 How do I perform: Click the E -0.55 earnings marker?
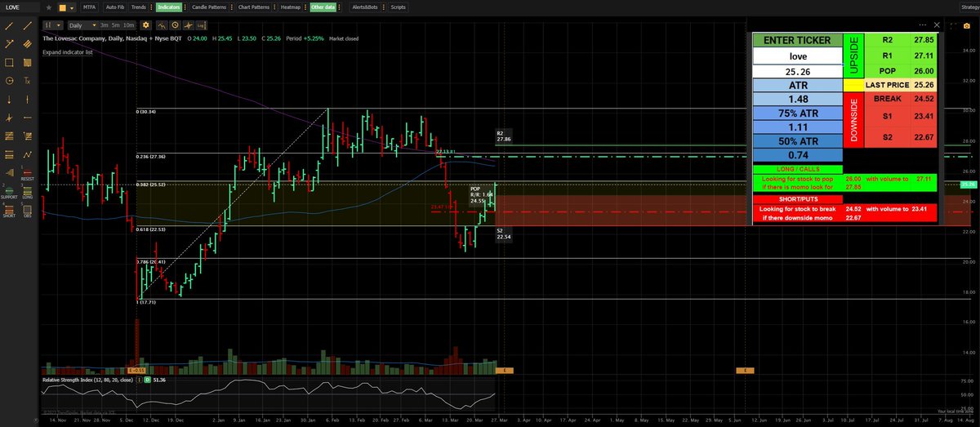point(136,371)
